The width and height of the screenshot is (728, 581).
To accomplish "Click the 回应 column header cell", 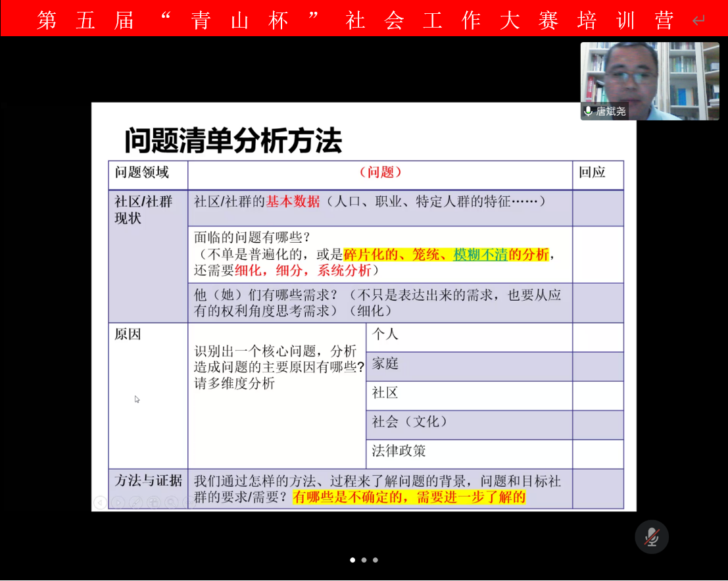I will pos(592,172).
